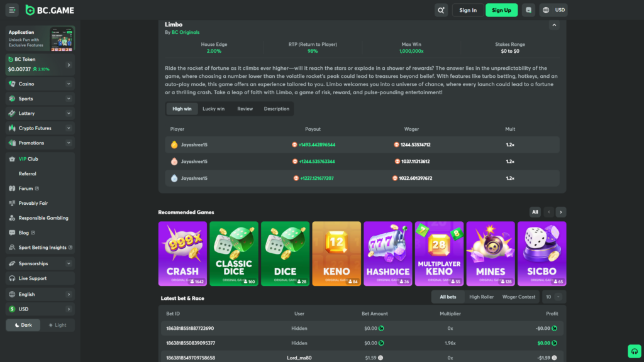The width and height of the screenshot is (644, 362).
Task: Click the Live Support headset icon
Action: (x=12, y=278)
